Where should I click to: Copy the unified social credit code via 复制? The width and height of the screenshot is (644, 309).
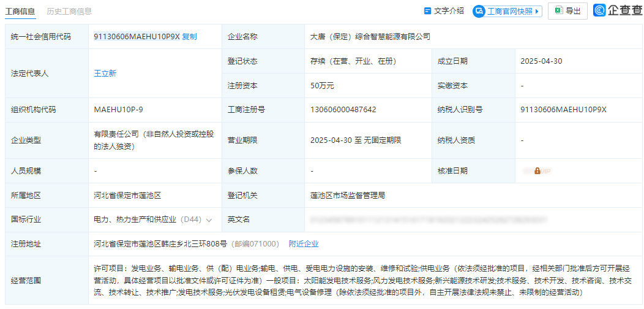point(189,36)
